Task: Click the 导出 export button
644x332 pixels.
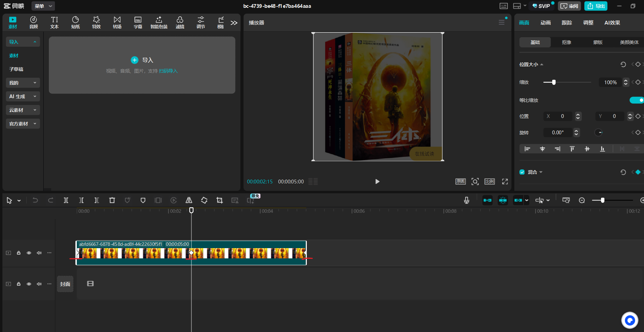Action: 596,6
